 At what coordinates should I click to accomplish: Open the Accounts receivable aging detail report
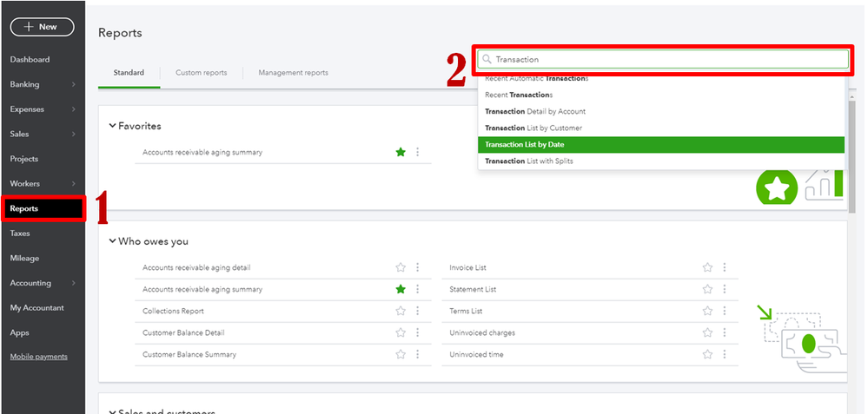[x=196, y=267]
